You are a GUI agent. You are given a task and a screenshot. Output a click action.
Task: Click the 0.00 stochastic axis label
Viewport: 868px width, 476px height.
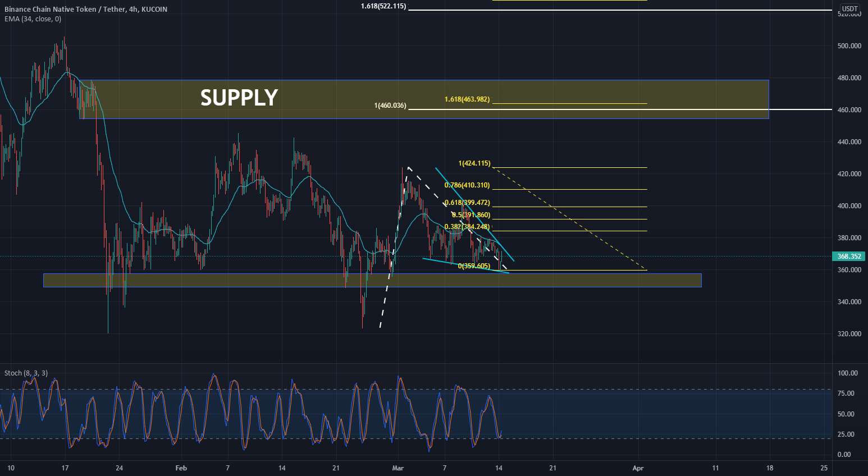point(845,455)
